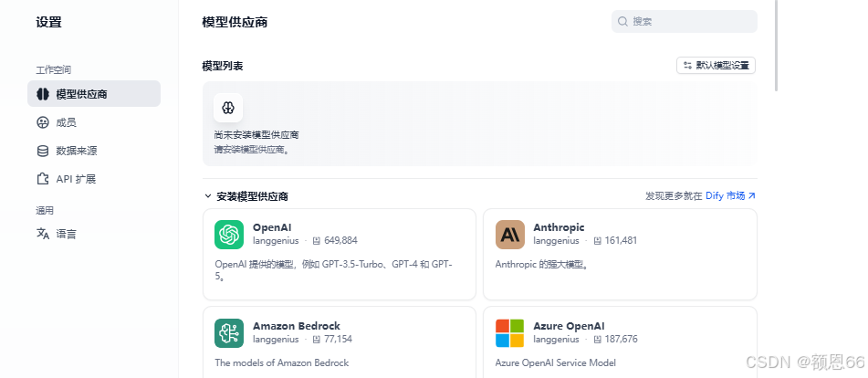Click the download count icon next to 187,676
The height and width of the screenshot is (378, 868).
(597, 340)
